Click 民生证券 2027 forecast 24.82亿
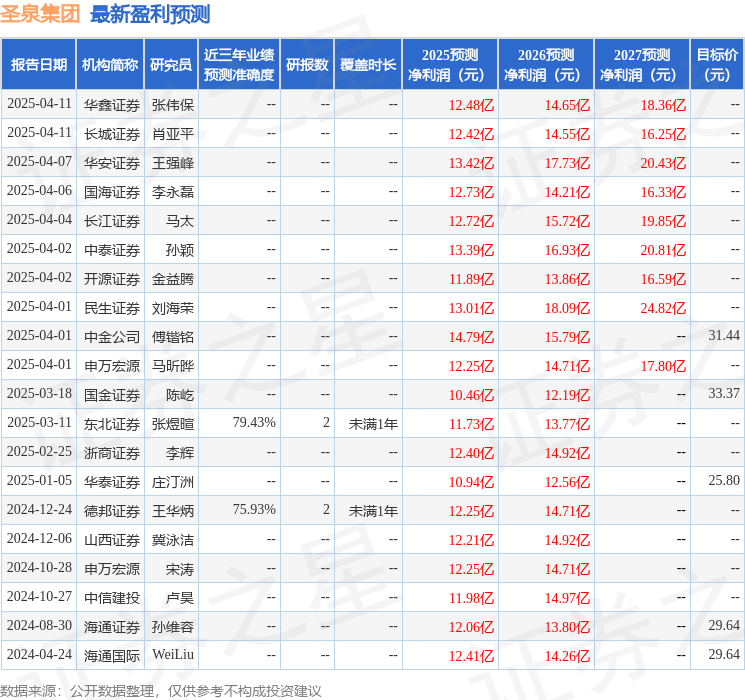 (x=663, y=308)
